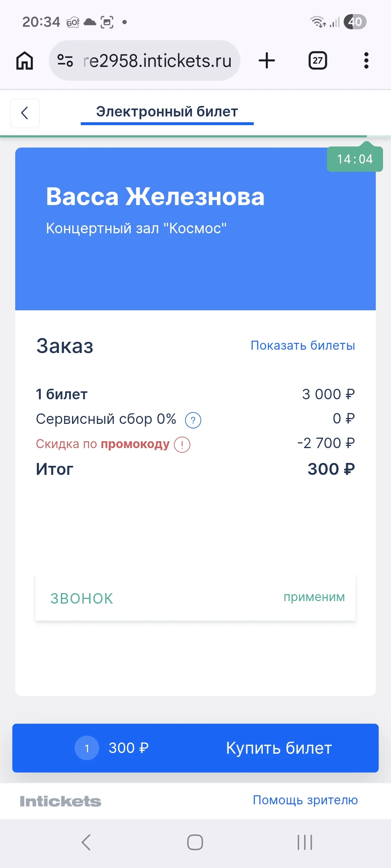Apply promo code with применим

[x=314, y=597]
